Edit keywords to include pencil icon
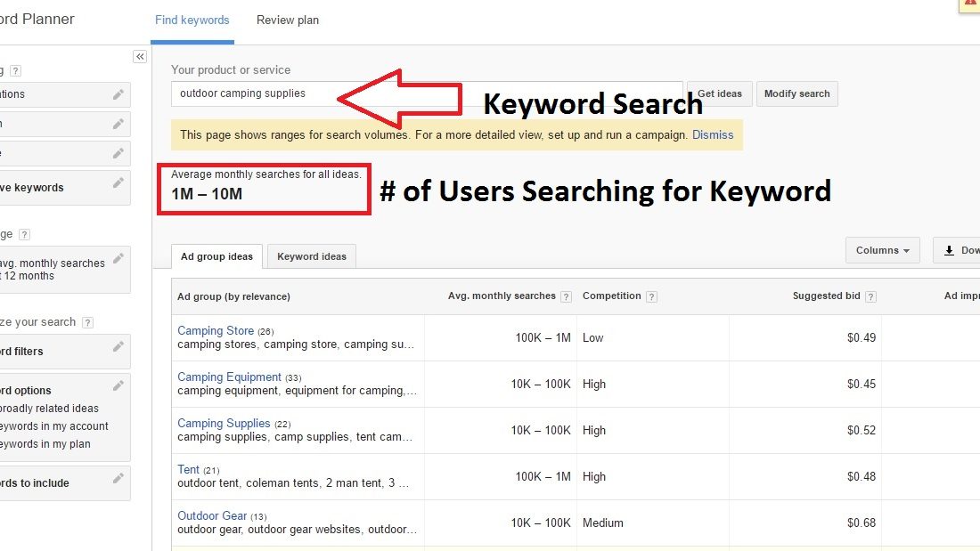Image resolution: width=980 pixels, height=551 pixels. tap(118, 479)
